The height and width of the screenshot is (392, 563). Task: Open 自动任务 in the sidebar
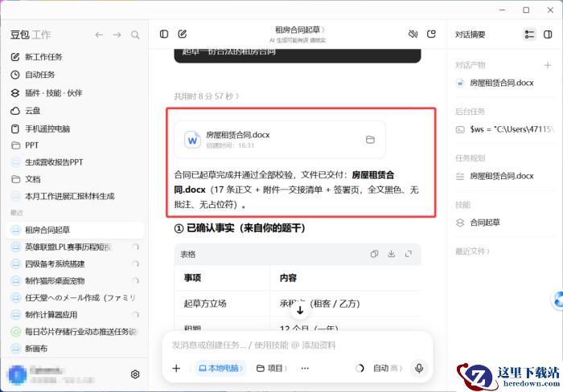click(x=33, y=75)
